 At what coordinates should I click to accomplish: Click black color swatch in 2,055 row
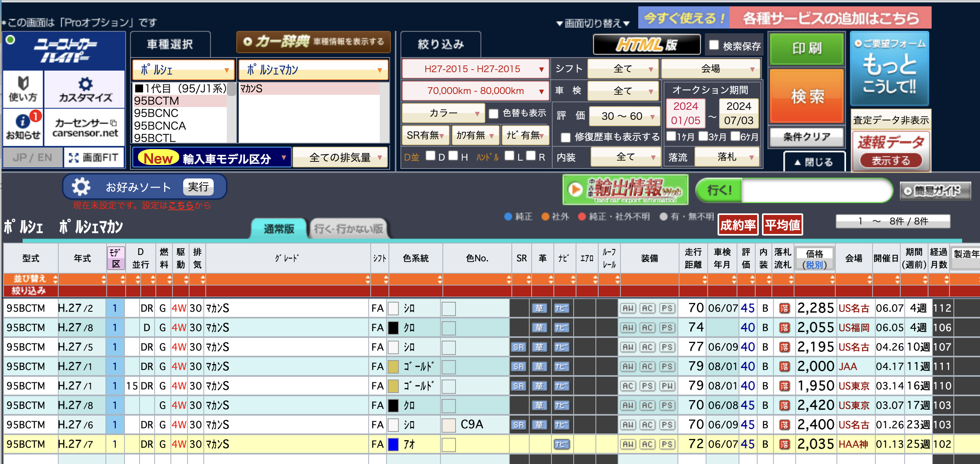[x=393, y=328]
